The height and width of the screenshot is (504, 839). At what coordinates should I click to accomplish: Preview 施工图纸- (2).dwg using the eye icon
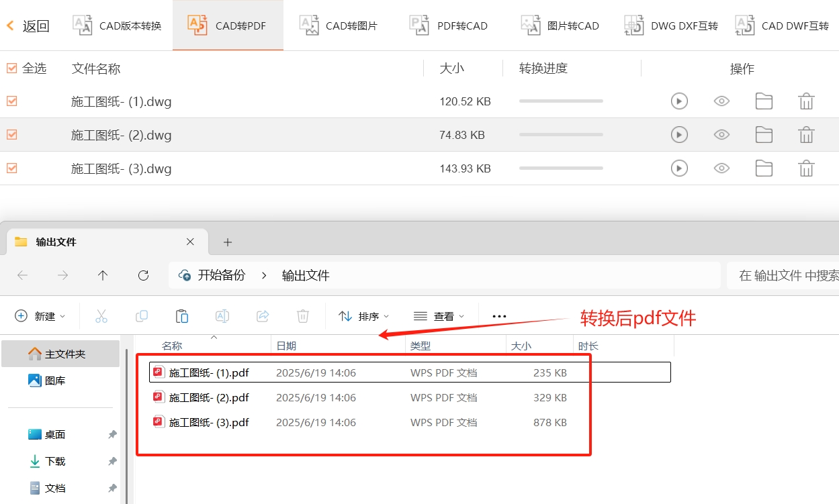pyautogui.click(x=721, y=134)
